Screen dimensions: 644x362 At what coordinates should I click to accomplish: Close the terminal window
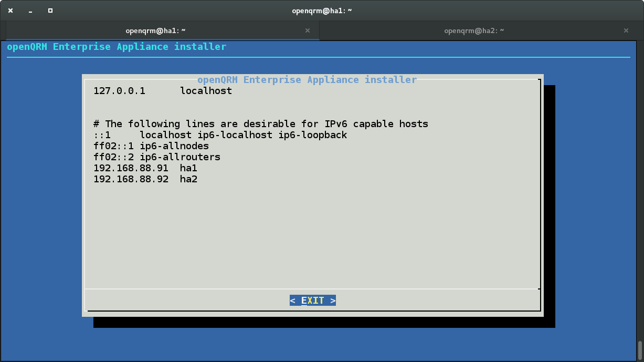10,11
